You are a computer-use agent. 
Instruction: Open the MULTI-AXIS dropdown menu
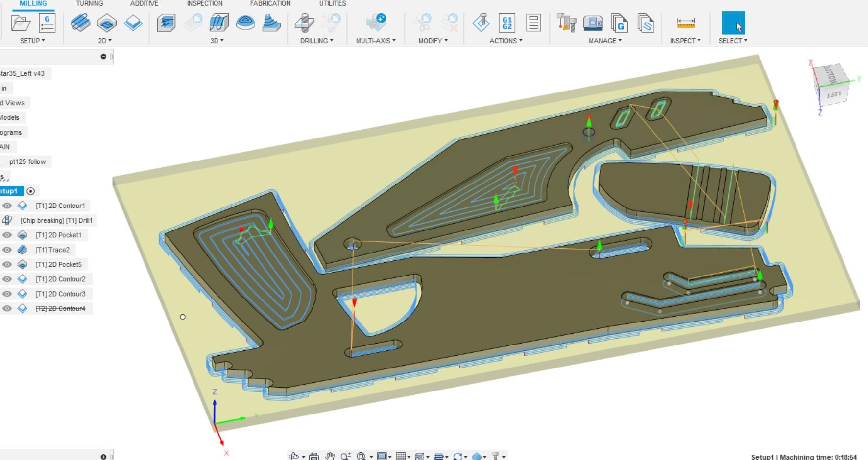coord(376,41)
